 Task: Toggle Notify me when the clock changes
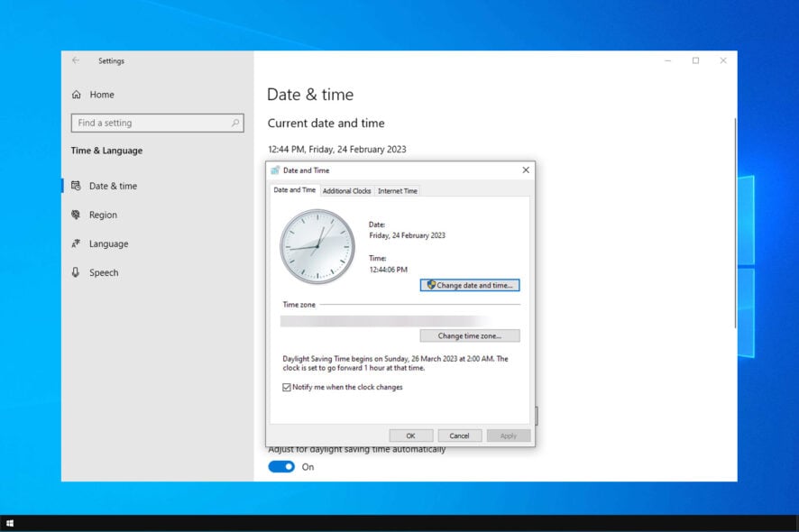tap(287, 388)
